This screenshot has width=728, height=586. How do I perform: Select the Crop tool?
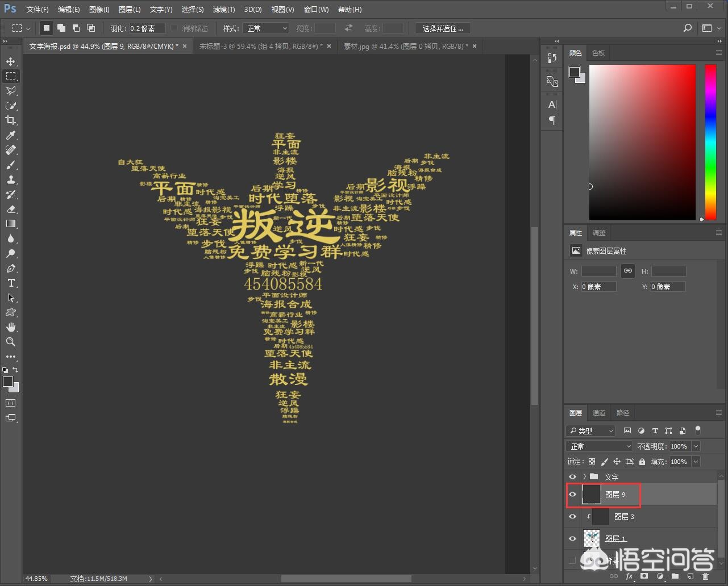click(11, 120)
